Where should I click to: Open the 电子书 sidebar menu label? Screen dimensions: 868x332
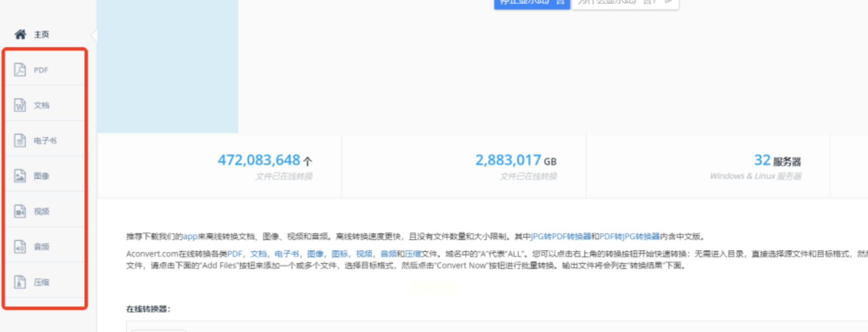tap(45, 140)
